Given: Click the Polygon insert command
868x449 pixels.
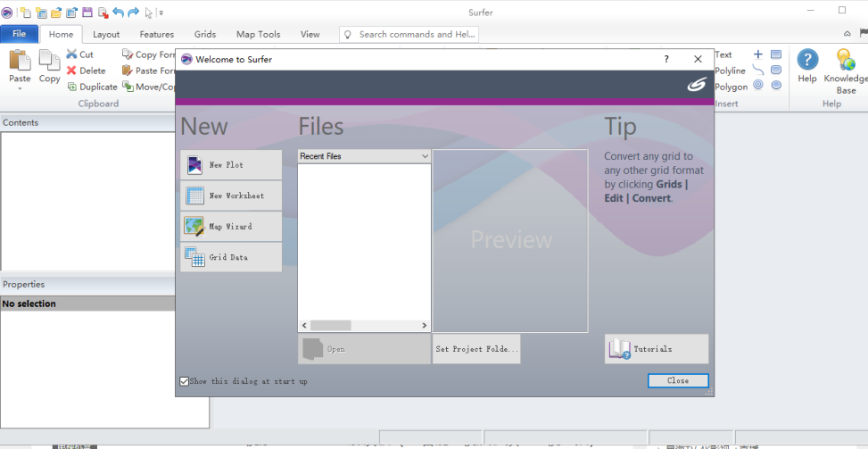Looking at the screenshot, I should tap(731, 87).
